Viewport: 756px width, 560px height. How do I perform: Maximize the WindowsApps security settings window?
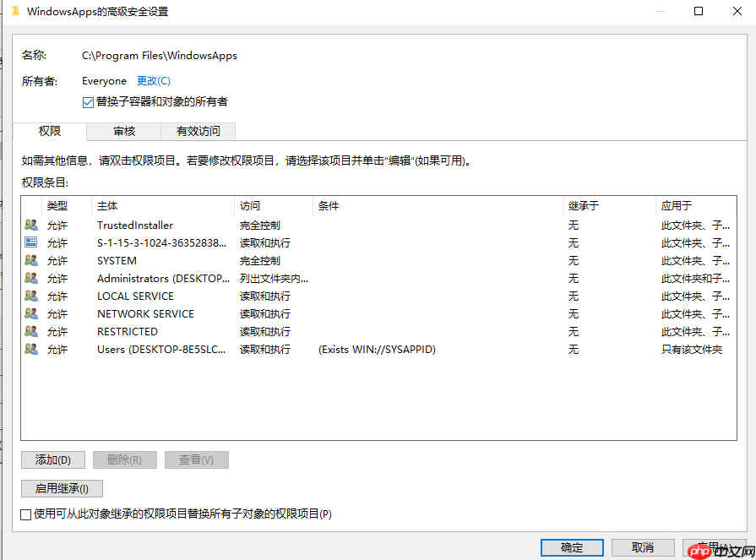699,11
